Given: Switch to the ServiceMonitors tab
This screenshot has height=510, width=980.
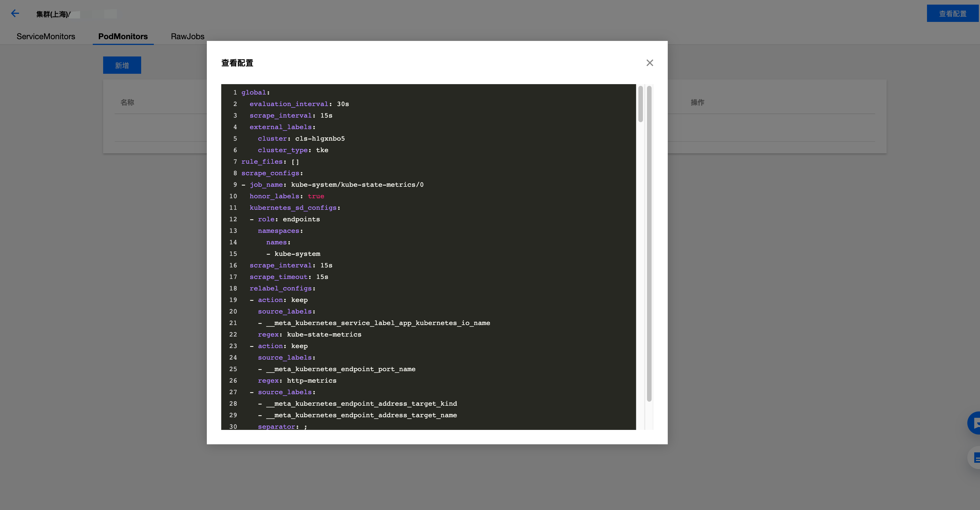Looking at the screenshot, I should tap(46, 37).
